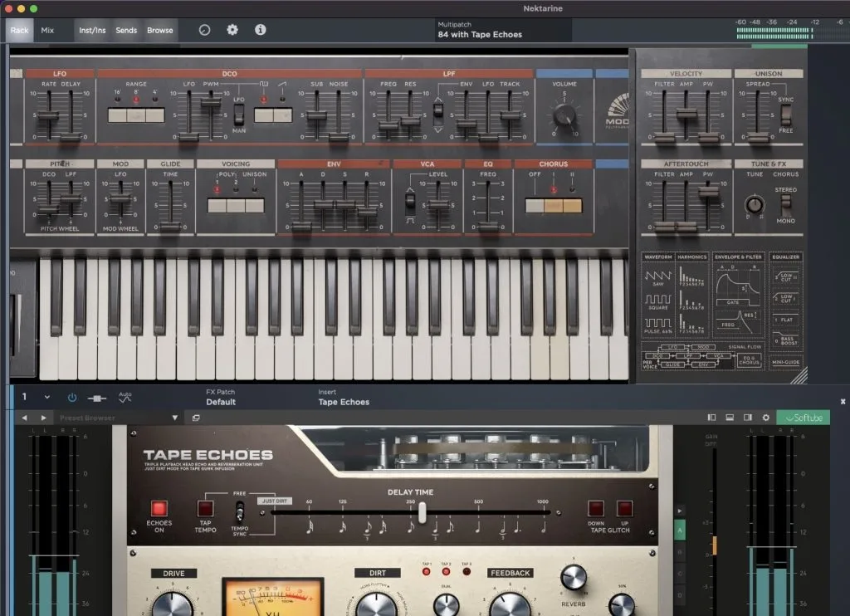Click the Feedback knob
Screen dimensions: 850x616
click(510, 604)
